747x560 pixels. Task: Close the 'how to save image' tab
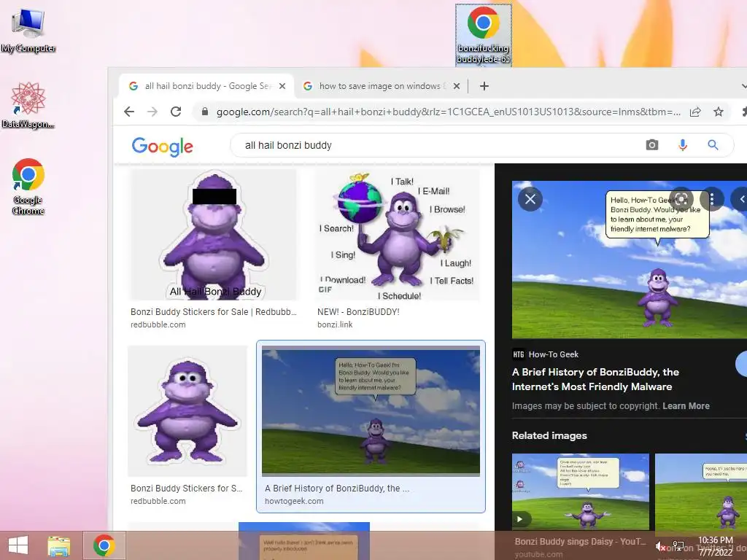coord(457,86)
